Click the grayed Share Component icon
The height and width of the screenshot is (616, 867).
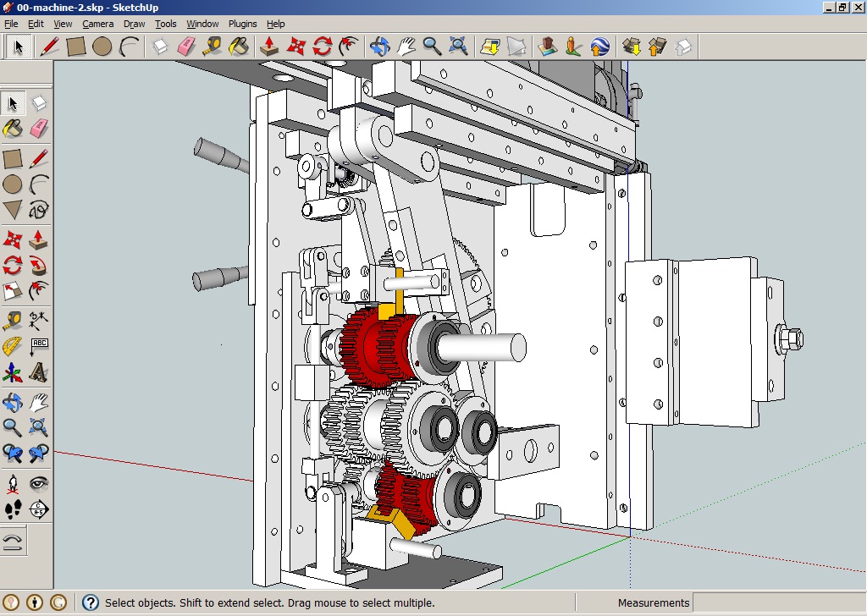pos(683,47)
